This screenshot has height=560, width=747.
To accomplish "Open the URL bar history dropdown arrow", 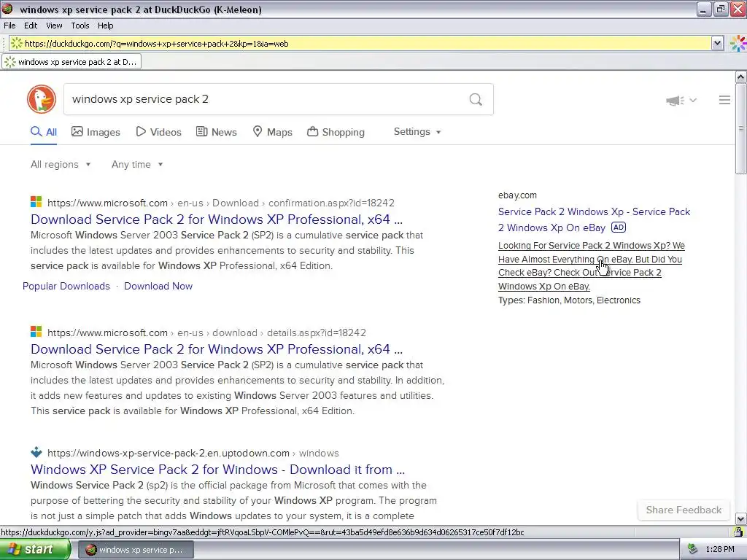I will pos(718,43).
